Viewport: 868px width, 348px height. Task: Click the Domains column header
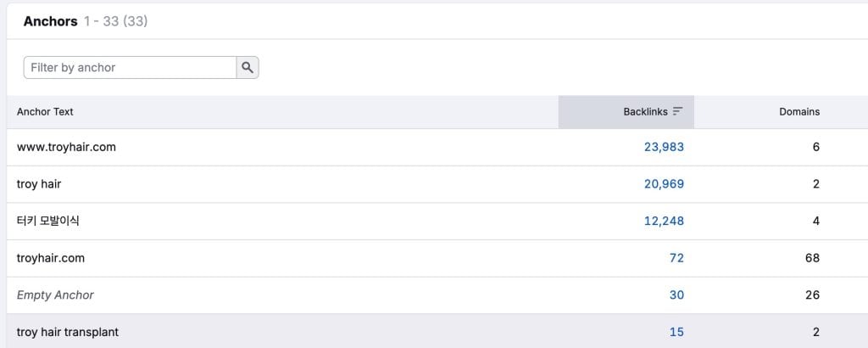[799, 111]
